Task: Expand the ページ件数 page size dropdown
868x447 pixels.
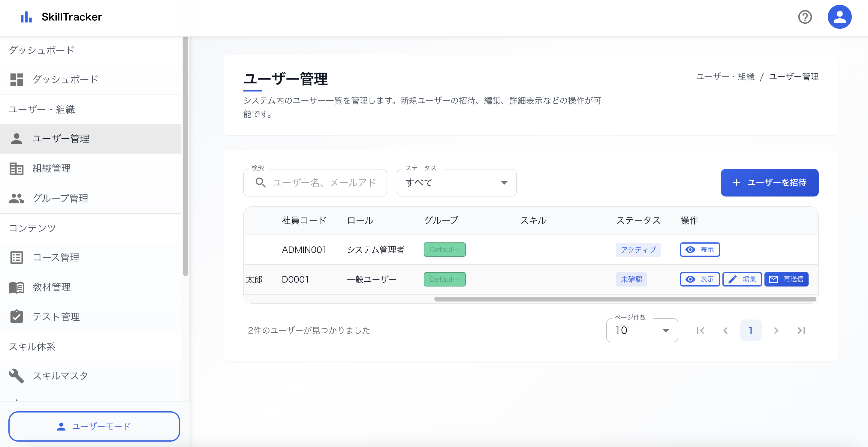Action: coord(642,330)
